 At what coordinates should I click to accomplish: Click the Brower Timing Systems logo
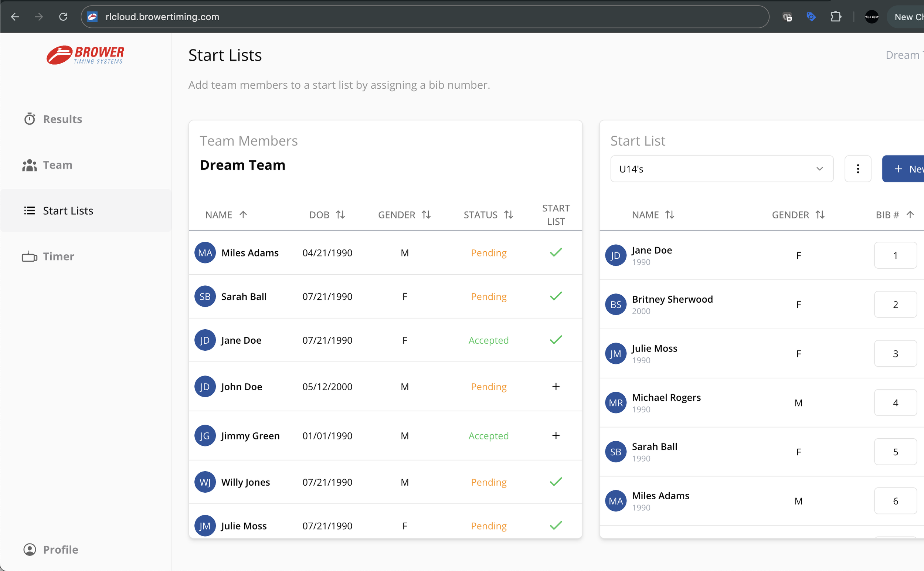pyautogui.click(x=85, y=55)
